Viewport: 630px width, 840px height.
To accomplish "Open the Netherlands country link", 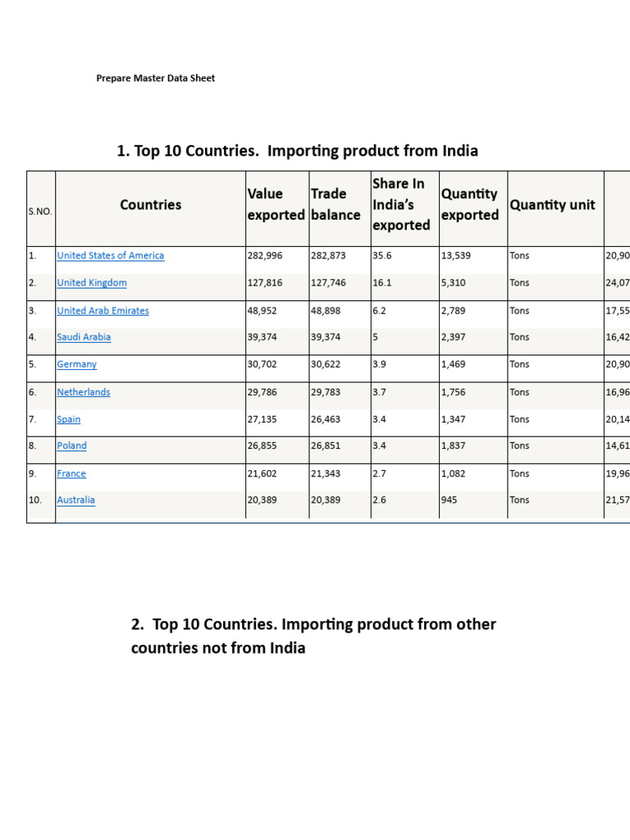I will pos(83,392).
